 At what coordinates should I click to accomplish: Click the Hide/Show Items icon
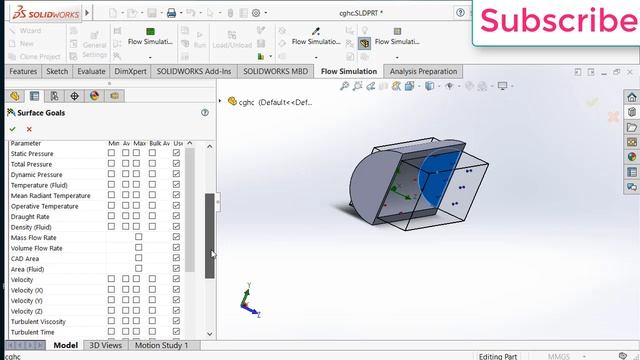click(449, 86)
